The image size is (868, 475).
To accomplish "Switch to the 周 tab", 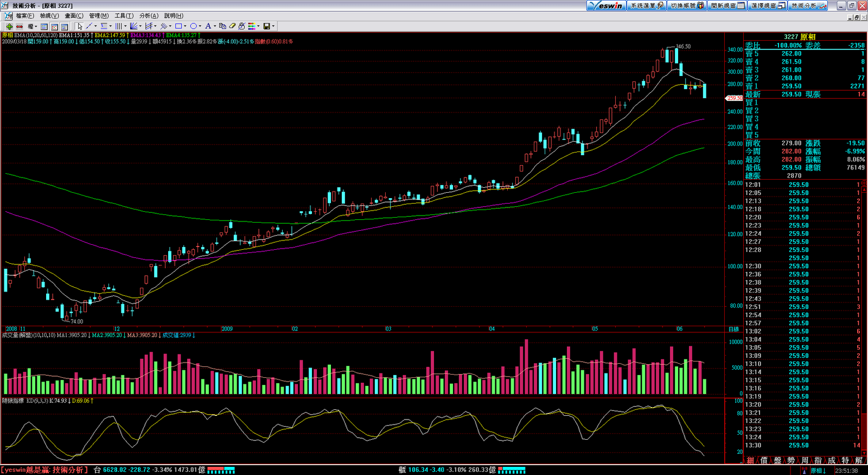I will [805, 460].
